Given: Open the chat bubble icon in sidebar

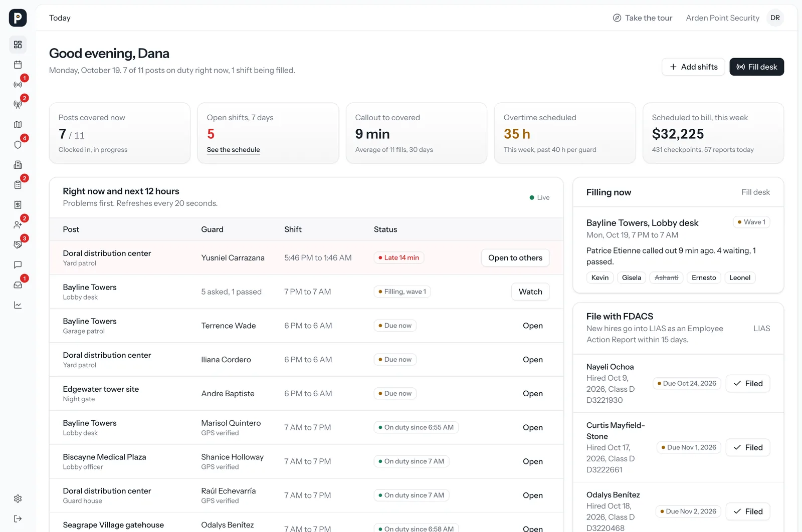Looking at the screenshot, I should coord(18,265).
